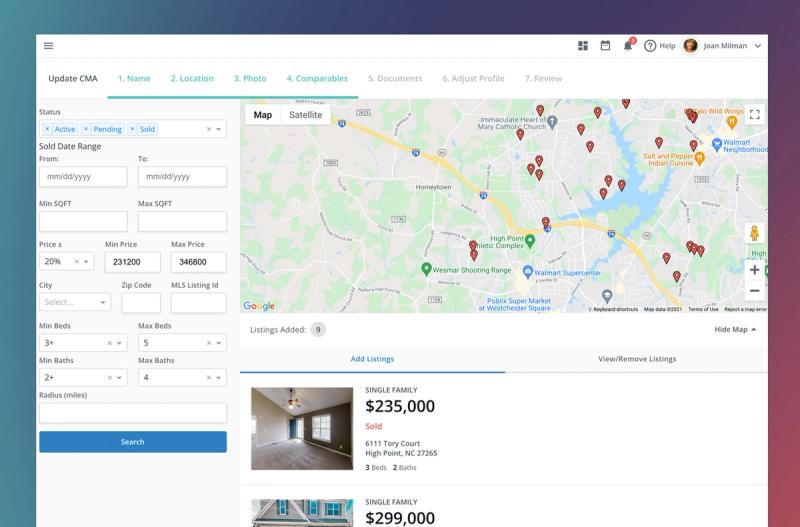Click Joan Milman's avatar photo
The width and height of the screenshot is (800, 527).
pos(690,45)
